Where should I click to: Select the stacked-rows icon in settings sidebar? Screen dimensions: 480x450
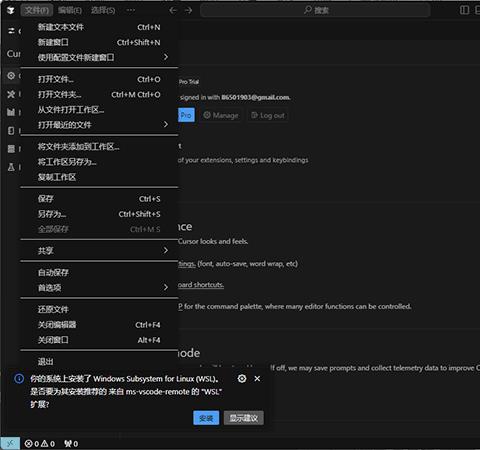(11, 149)
